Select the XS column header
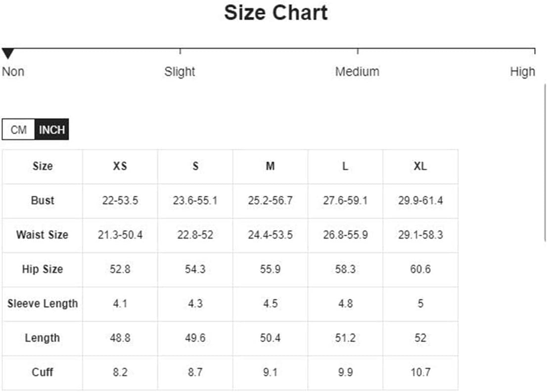 (x=120, y=167)
